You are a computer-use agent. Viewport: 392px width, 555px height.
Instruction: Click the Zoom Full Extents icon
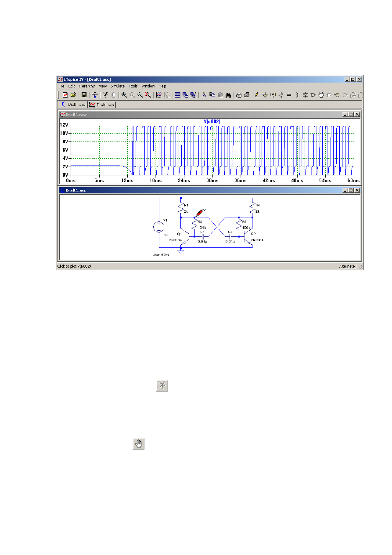pyautogui.click(x=147, y=94)
